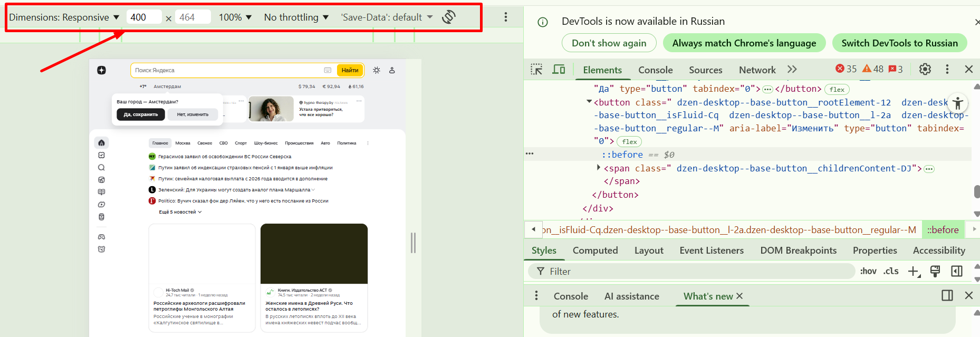Toggle the :hov element state button

tap(868, 271)
